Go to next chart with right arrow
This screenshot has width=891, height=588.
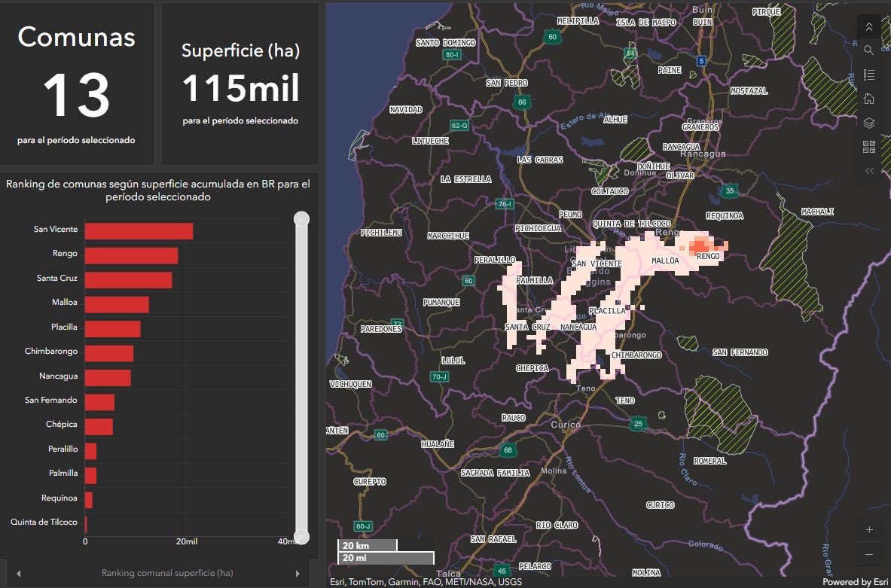click(x=298, y=574)
